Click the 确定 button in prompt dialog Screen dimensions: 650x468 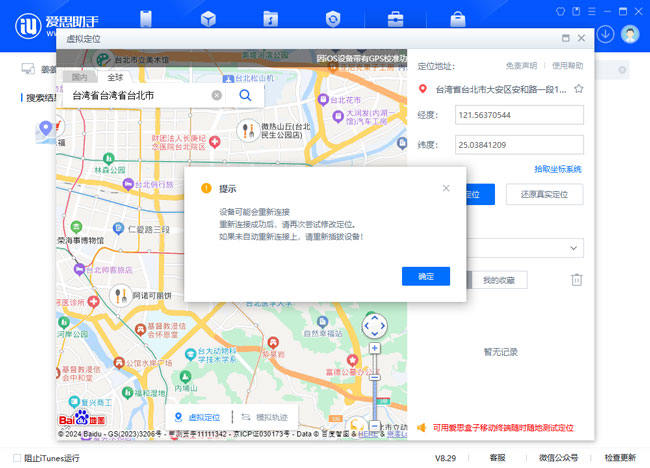pos(426,276)
